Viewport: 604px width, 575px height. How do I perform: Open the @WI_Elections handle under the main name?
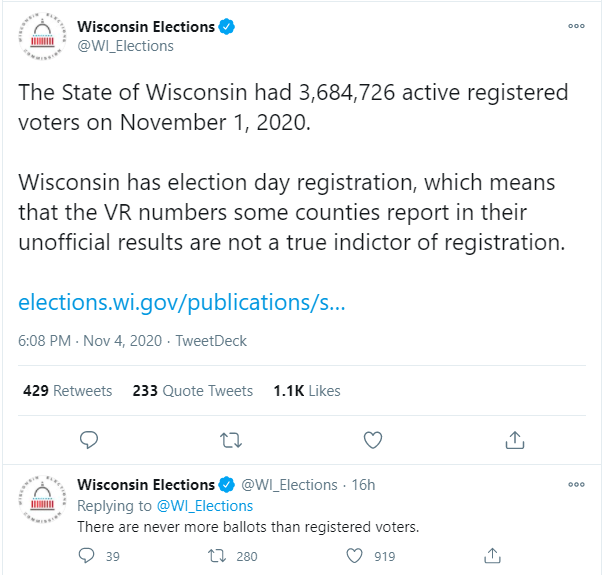pyautogui.click(x=125, y=46)
